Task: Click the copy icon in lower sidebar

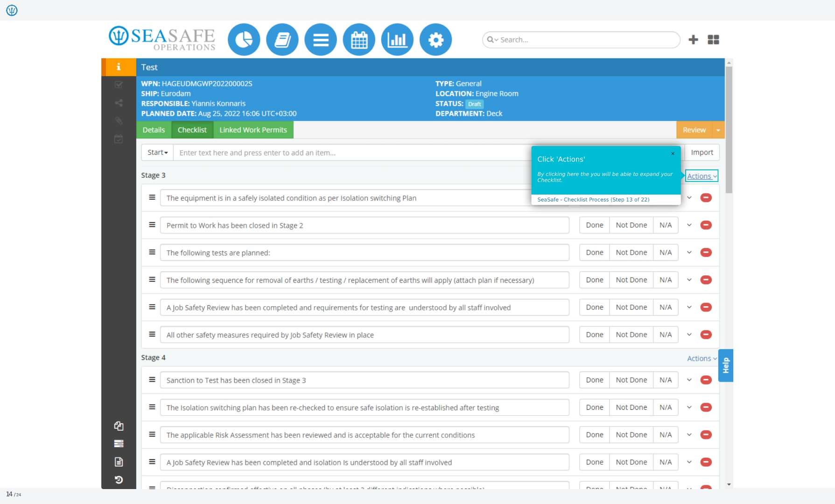Action: [x=119, y=426]
